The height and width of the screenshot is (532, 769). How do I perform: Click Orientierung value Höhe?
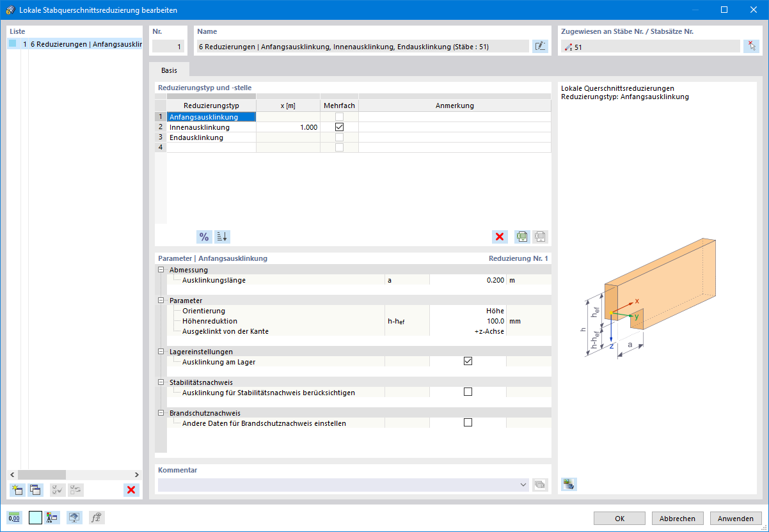468,311
